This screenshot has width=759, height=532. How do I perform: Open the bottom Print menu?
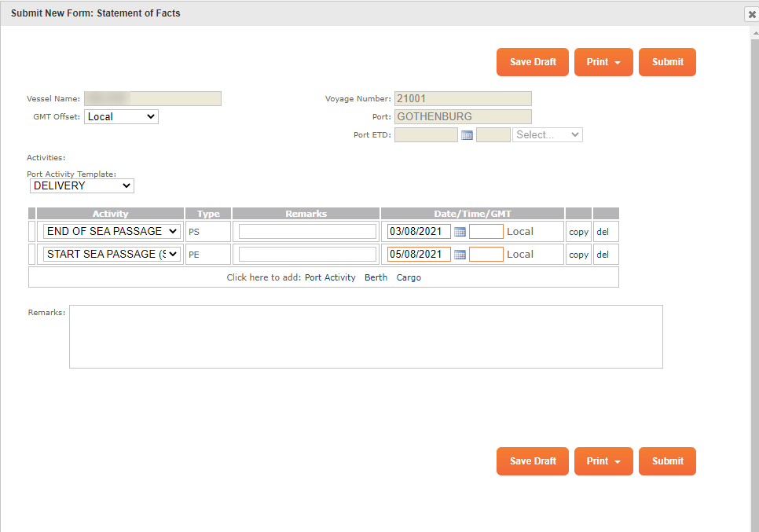click(603, 461)
